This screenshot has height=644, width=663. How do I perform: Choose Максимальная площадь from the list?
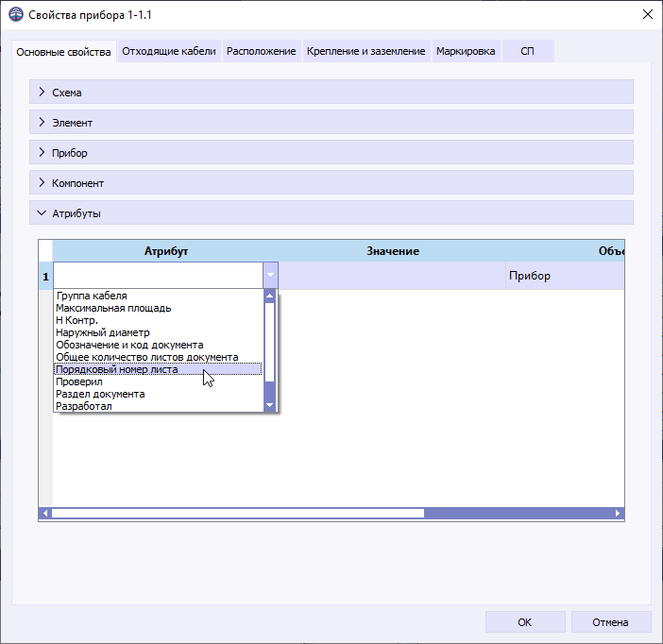click(x=158, y=308)
